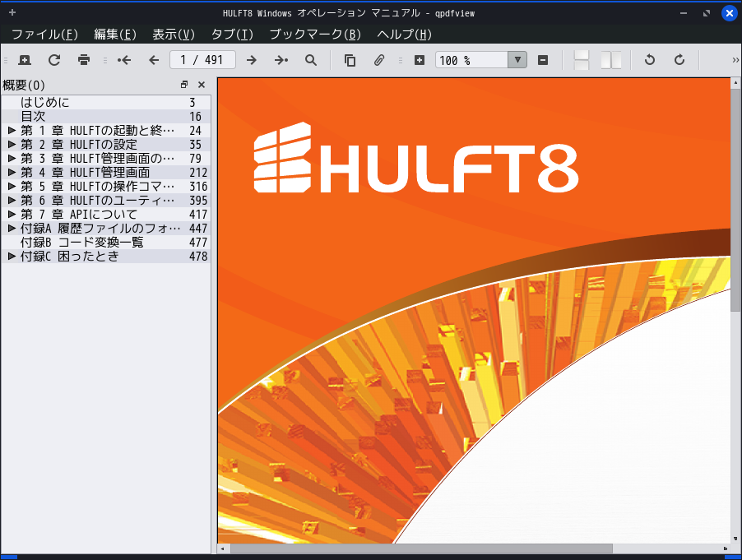The height and width of the screenshot is (560, 742).
Task: Click the refresh document icon
Action: tap(54, 60)
